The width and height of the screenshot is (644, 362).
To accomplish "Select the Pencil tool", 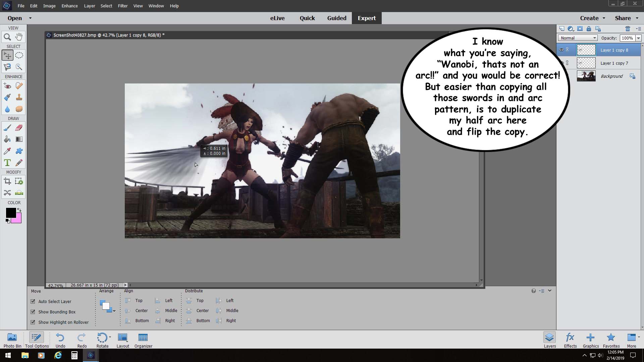I will pyautogui.click(x=19, y=163).
